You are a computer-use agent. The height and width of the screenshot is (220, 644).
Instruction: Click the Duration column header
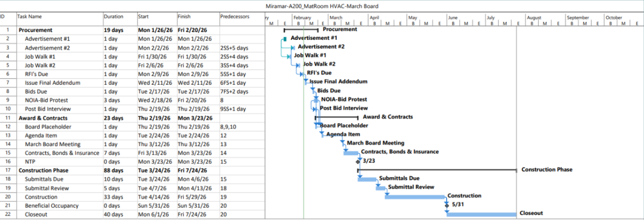pos(114,17)
